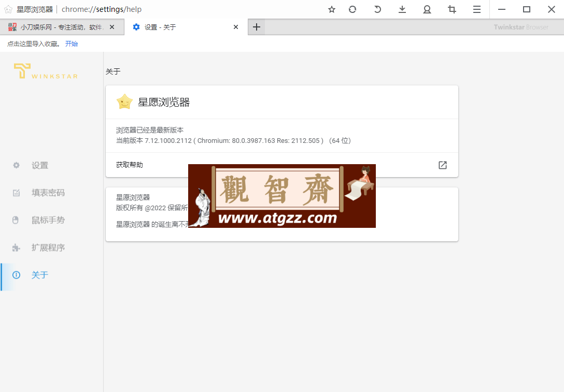
Task: Close the 设置 - 关于 tab
Action: (x=235, y=27)
